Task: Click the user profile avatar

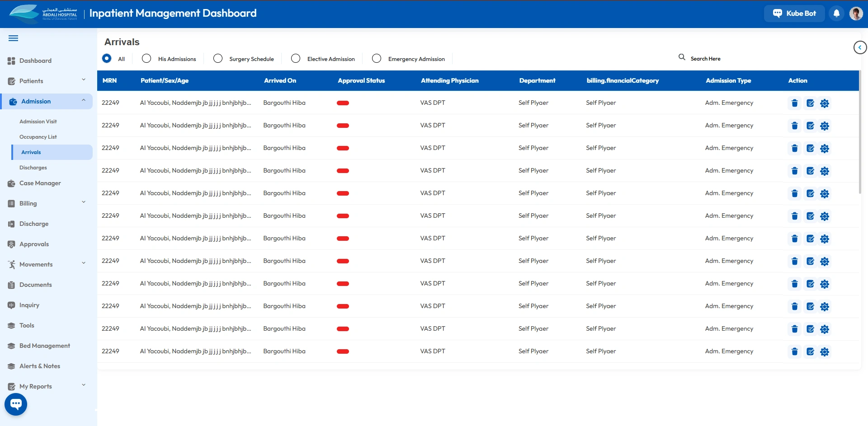Action: [x=856, y=14]
